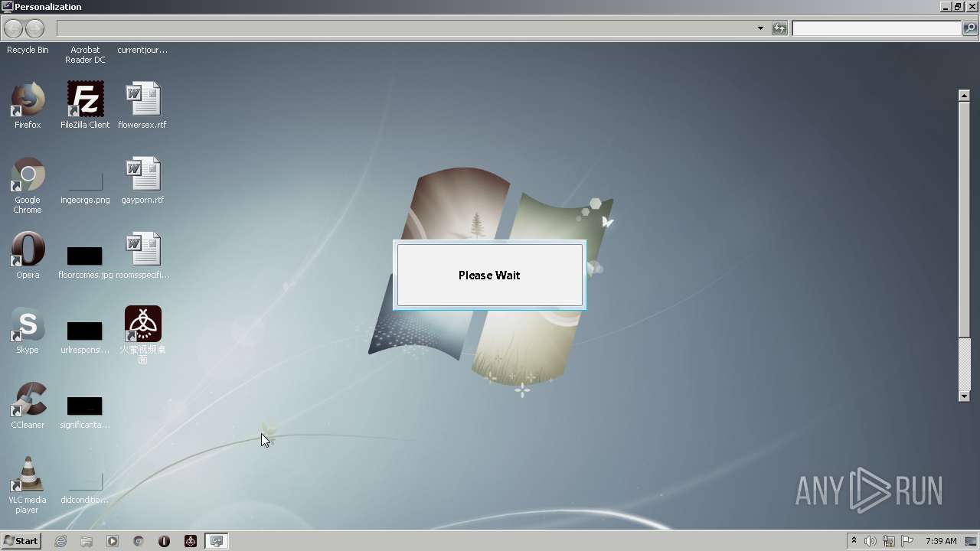Viewport: 980px width, 551px height.
Task: Open the firefly video desktop app shortcut
Action: 142,324
